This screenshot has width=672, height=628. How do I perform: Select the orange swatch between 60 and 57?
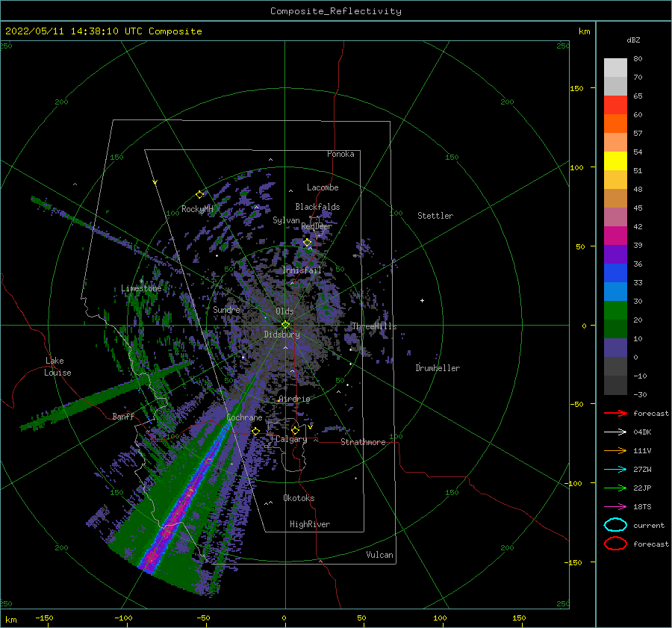tap(615, 123)
